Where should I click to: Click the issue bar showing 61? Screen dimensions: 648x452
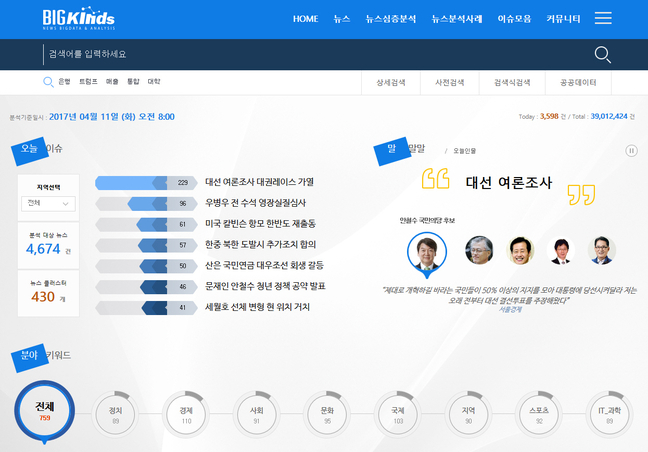(146, 224)
